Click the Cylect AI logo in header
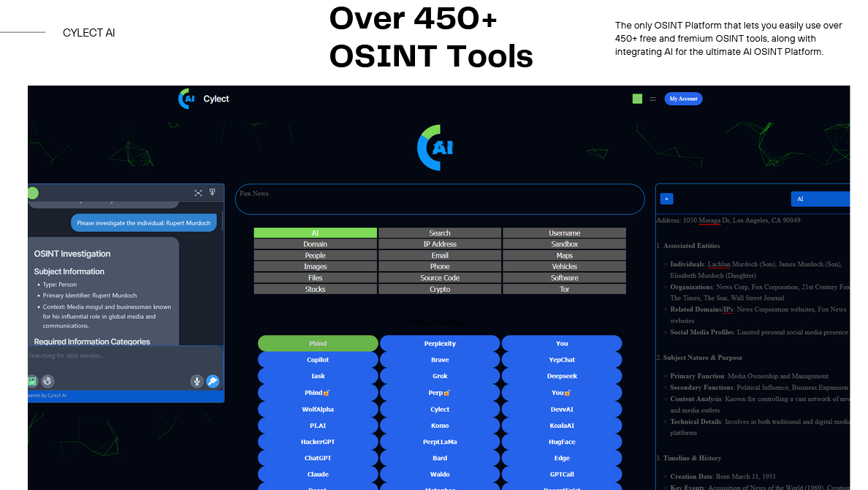868x490 pixels. (x=186, y=99)
